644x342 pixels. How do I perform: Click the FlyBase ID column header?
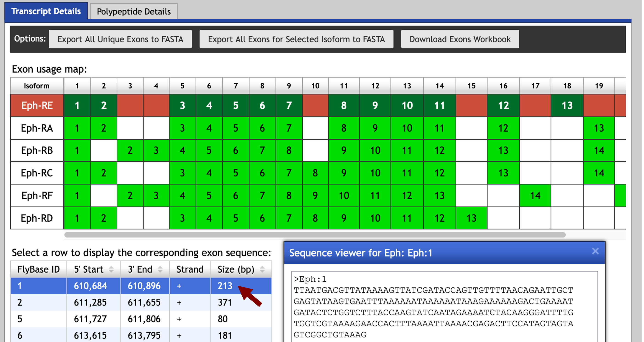pos(39,269)
